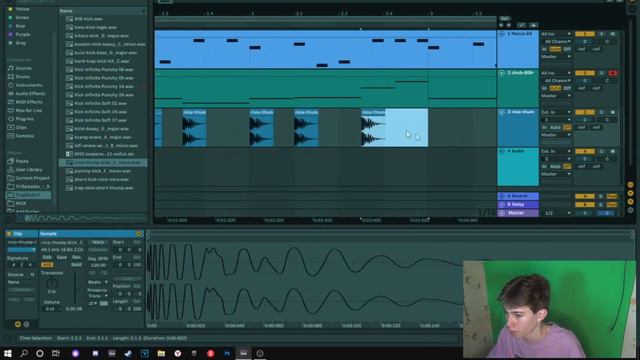Open Windows taskbar search

click(24, 353)
